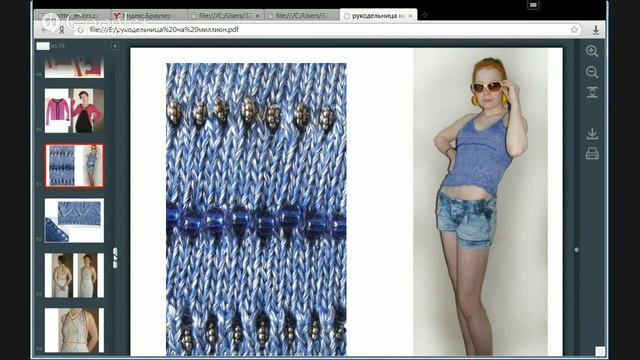
Task: Open the bottom beige top thumbnail
Action: [74, 330]
